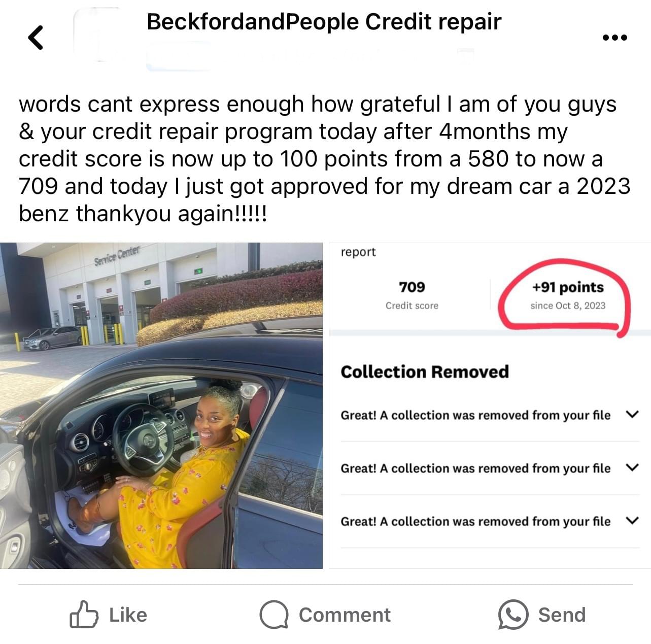This screenshot has width=651, height=644.
Task: Open the credit report screenshot image
Action: click(490, 405)
